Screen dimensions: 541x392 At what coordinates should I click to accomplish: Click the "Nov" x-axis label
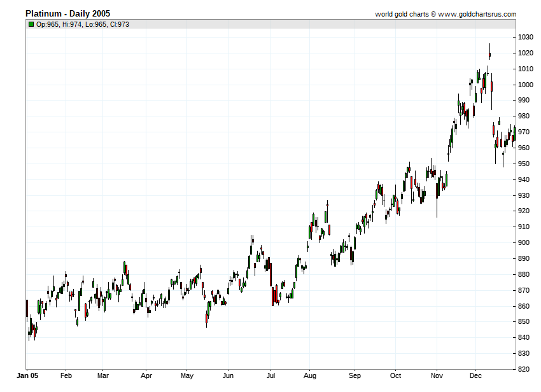(437, 375)
